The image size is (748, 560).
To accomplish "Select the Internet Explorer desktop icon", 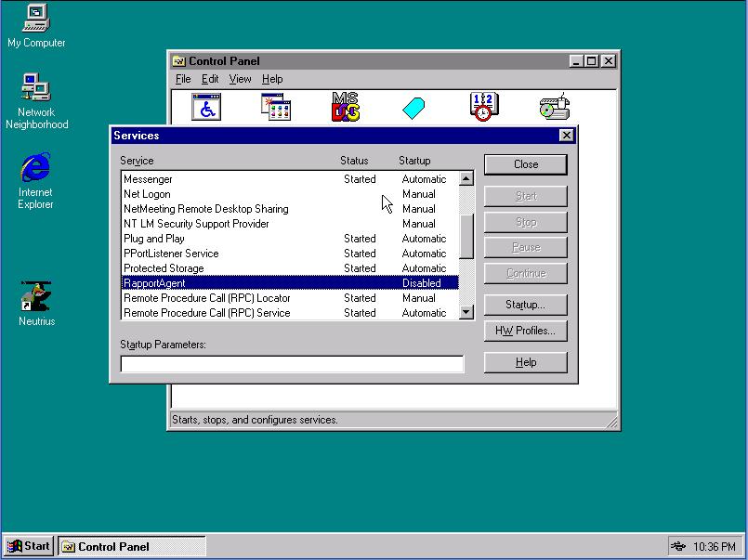I will [x=35, y=181].
